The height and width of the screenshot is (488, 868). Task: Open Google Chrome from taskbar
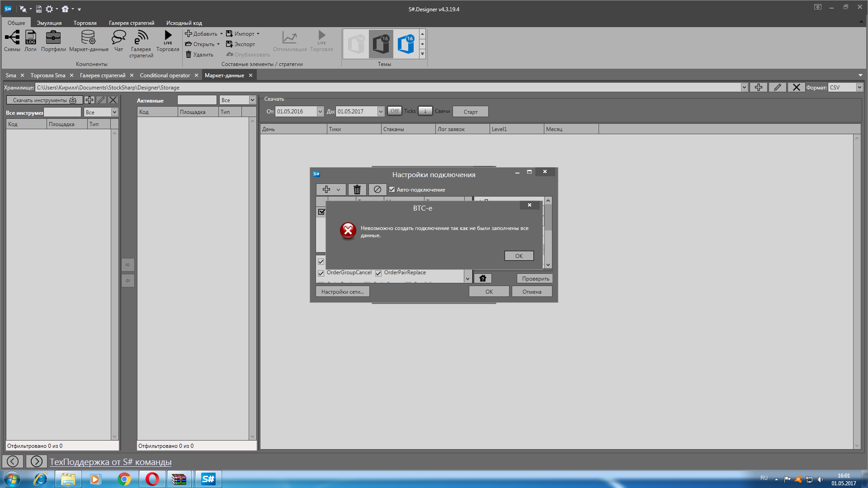click(124, 479)
